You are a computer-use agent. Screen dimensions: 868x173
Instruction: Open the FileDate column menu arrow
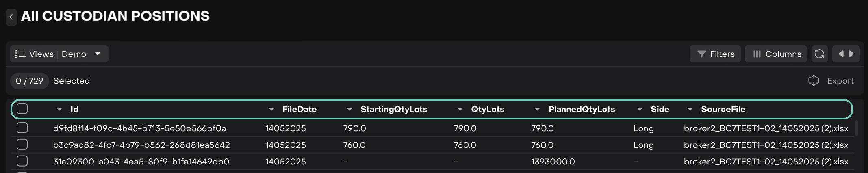(x=271, y=109)
